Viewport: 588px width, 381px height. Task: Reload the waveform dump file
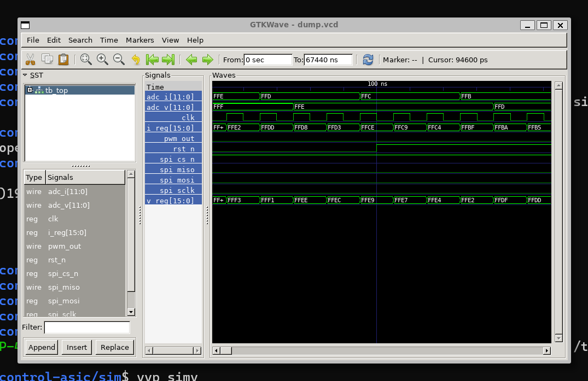[368, 60]
